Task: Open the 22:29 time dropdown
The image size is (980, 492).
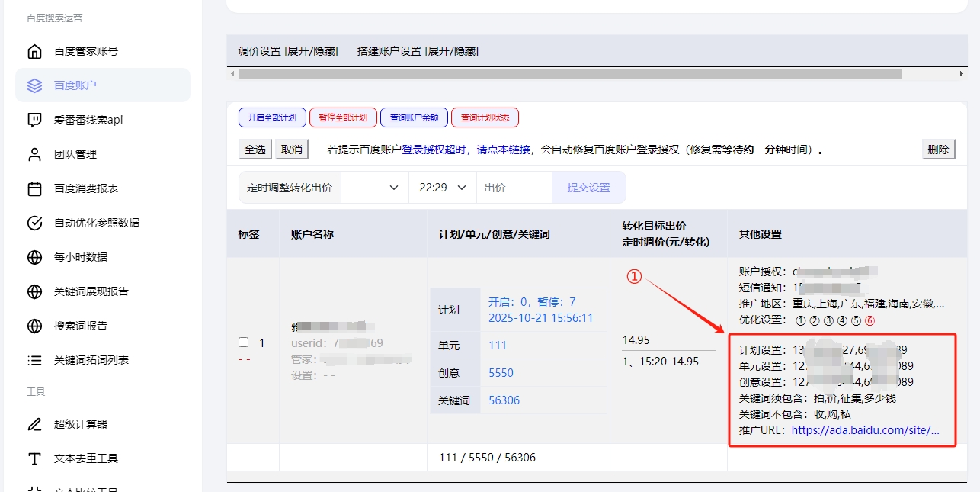Action: point(442,188)
